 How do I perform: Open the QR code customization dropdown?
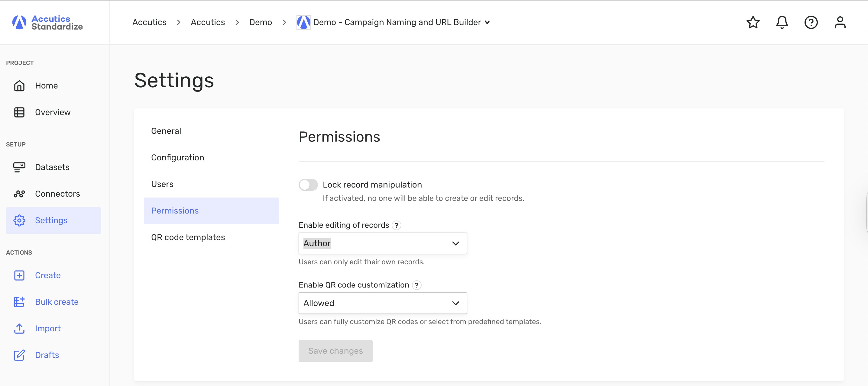[x=382, y=303]
